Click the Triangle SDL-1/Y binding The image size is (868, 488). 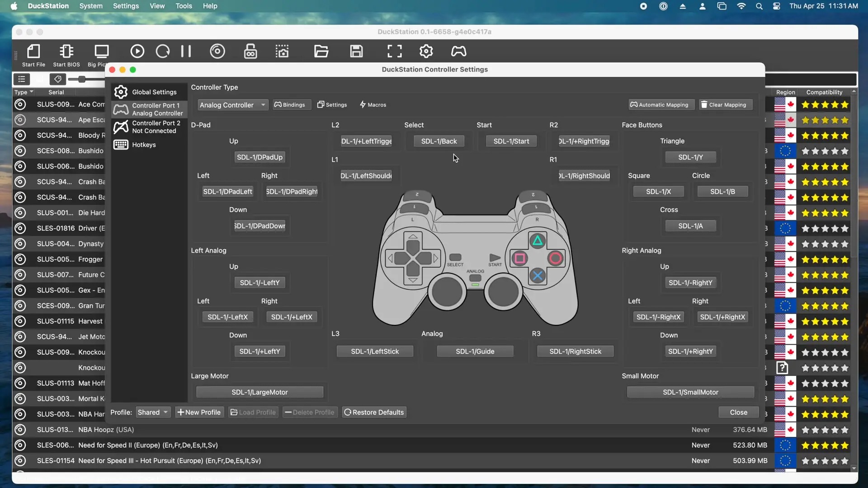[690, 157]
